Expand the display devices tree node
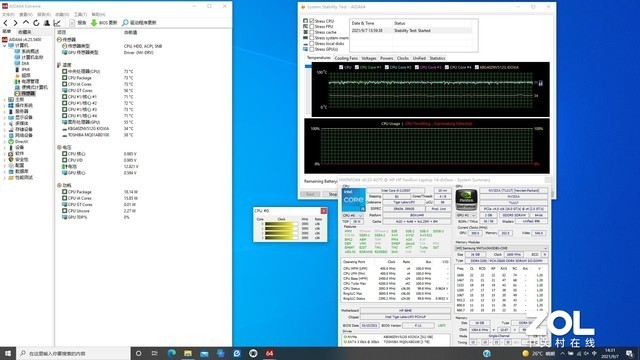Viewport: 640px width, 360px height. [4, 117]
